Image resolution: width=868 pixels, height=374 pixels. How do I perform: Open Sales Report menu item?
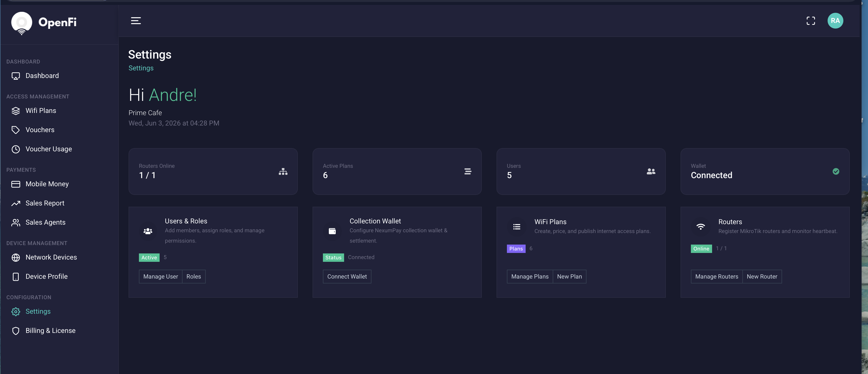pos(45,203)
